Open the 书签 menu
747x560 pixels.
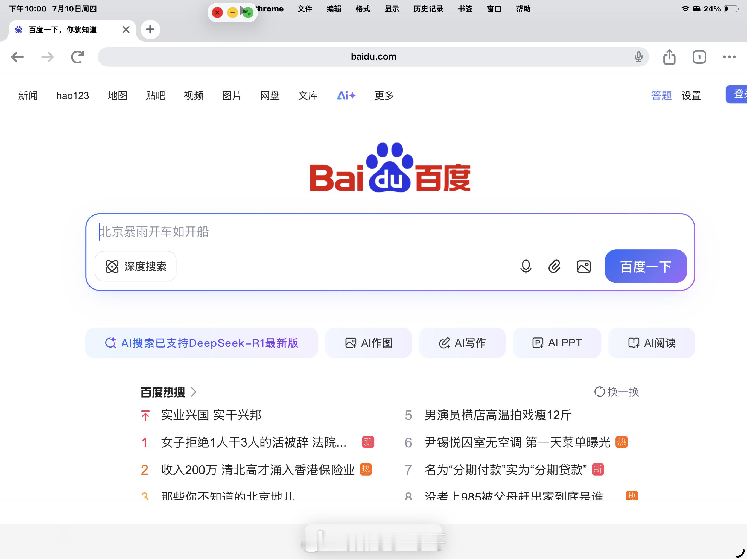click(x=465, y=9)
